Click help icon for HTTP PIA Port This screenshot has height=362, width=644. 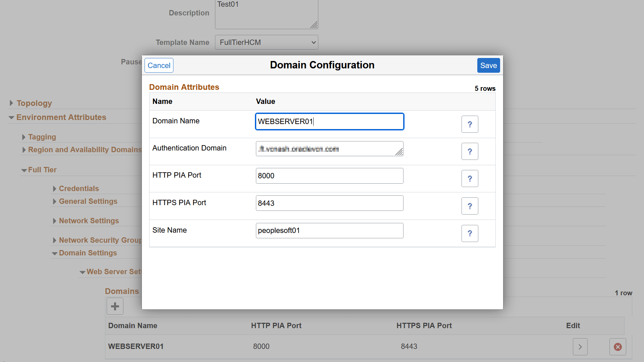(x=470, y=179)
